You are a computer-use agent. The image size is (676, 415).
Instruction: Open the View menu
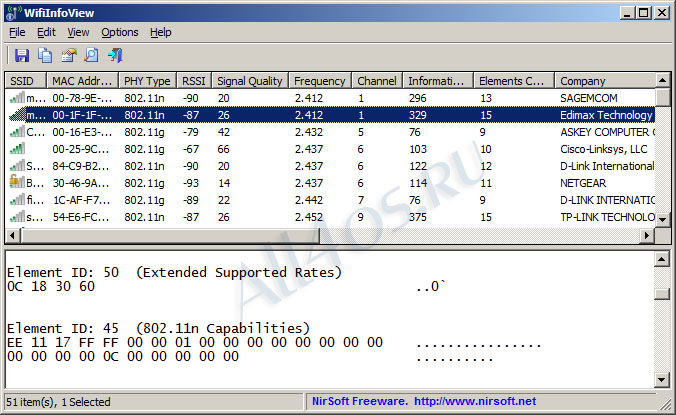tap(78, 32)
